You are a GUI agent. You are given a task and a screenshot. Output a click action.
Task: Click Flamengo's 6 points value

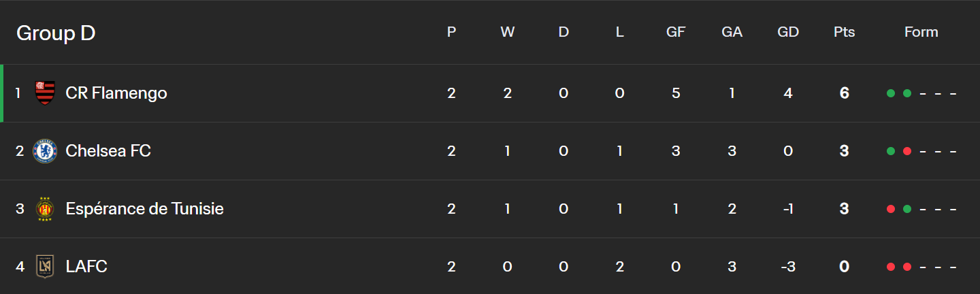845,93
